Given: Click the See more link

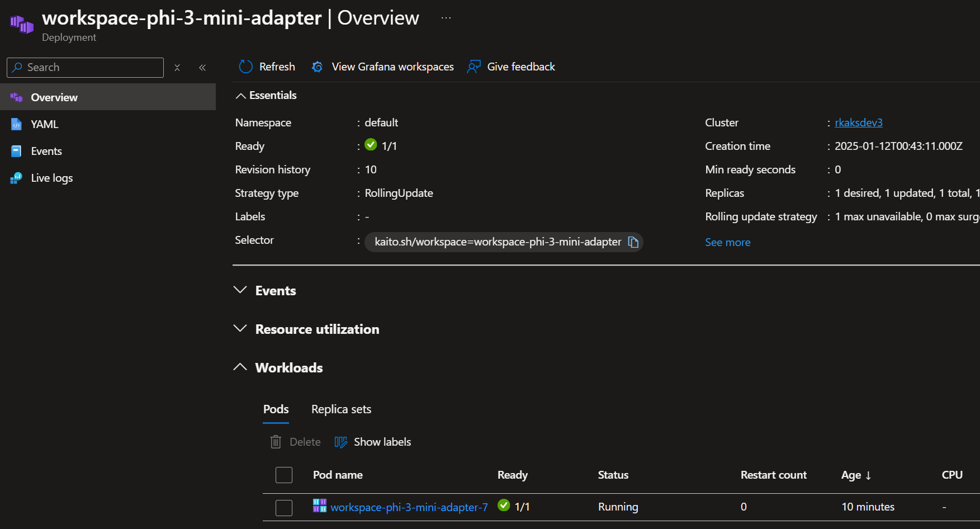Looking at the screenshot, I should click(727, 242).
